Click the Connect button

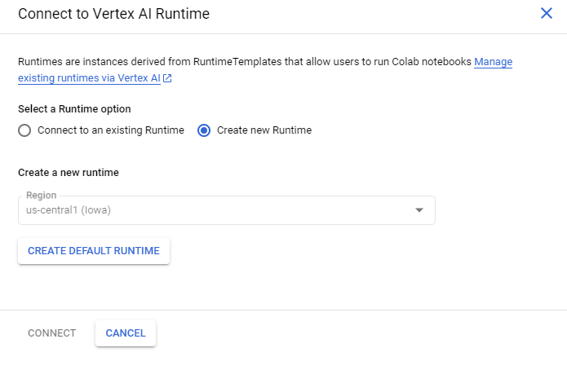click(51, 333)
